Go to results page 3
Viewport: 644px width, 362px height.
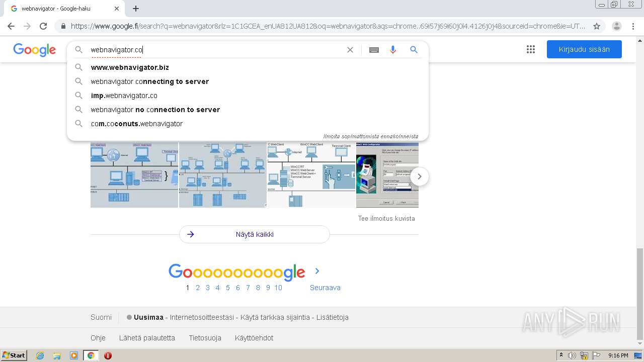click(x=208, y=288)
